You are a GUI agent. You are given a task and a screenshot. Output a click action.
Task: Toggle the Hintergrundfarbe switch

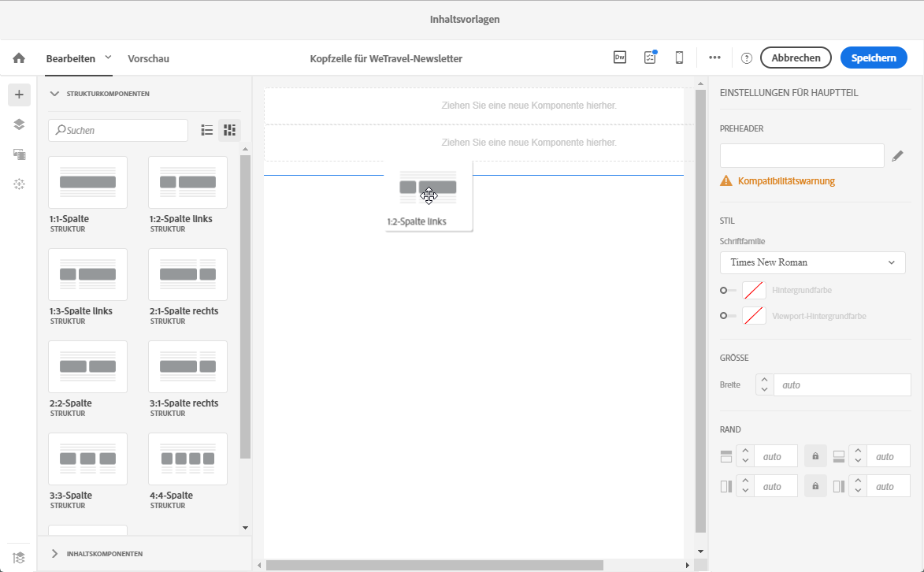[x=728, y=290]
